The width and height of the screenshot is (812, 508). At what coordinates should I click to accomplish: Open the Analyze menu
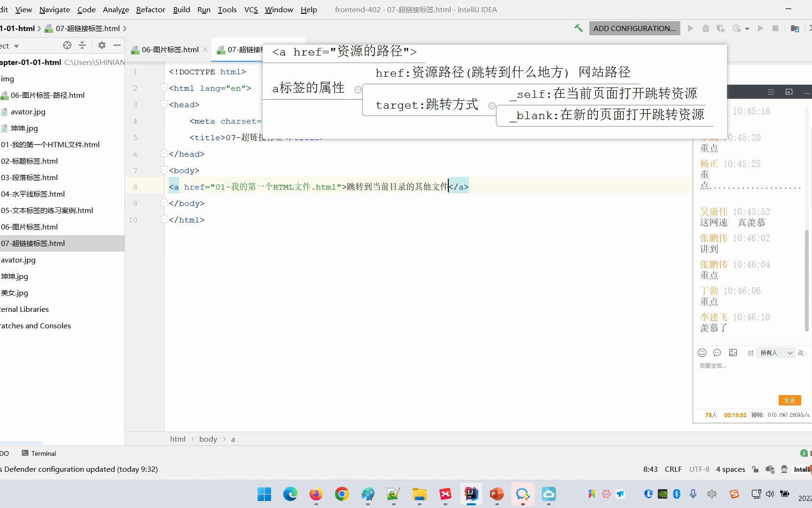pyautogui.click(x=116, y=9)
